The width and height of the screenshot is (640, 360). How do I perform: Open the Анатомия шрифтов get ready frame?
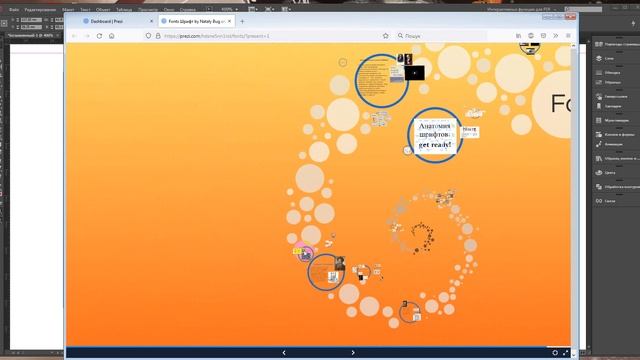[435, 135]
